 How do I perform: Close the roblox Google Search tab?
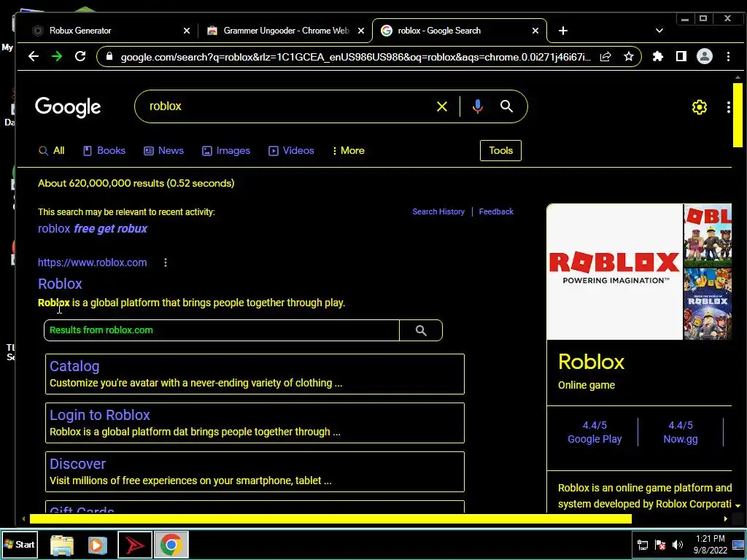(535, 31)
